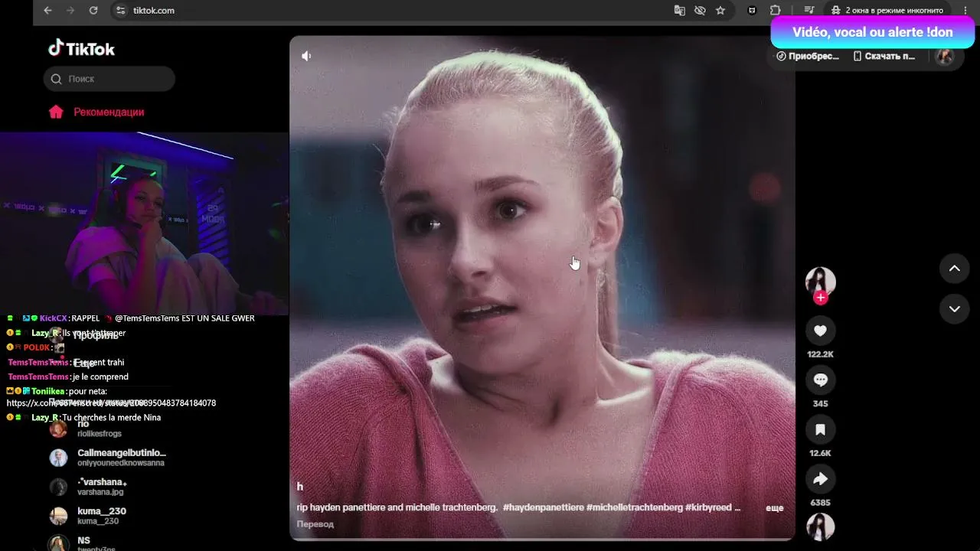Save the video with the bookmark icon
Image resolution: width=980 pixels, height=551 pixels.
coord(820,430)
